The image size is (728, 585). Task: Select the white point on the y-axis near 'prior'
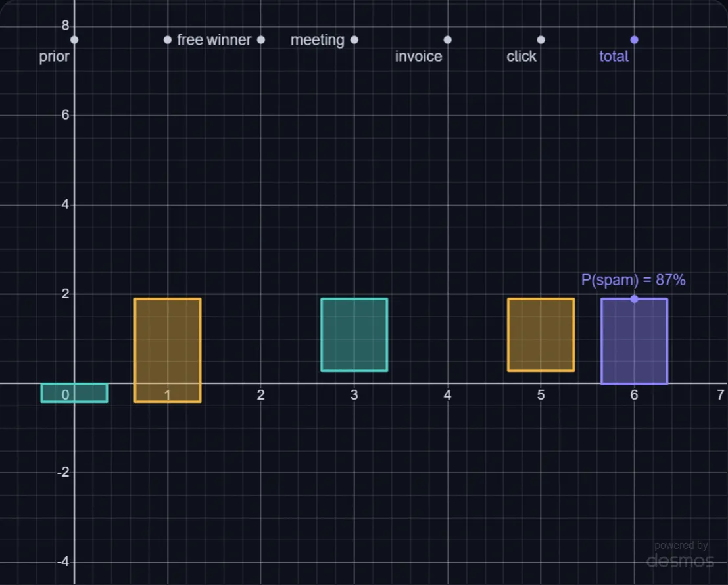74,40
